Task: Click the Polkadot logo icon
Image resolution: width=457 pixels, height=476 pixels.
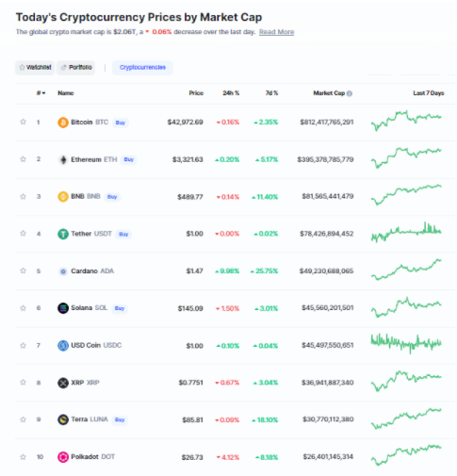Action: pos(63,457)
